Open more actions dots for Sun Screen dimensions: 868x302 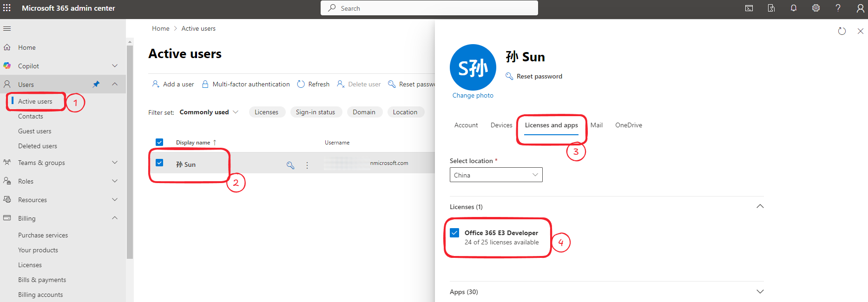[307, 165]
